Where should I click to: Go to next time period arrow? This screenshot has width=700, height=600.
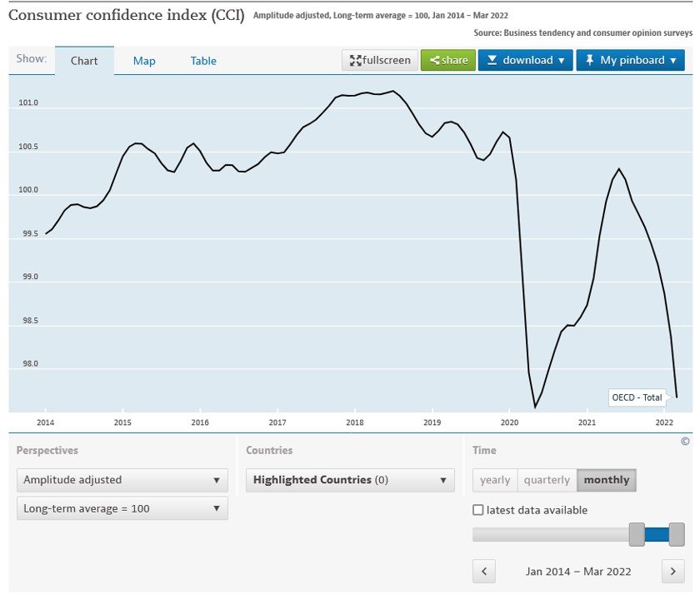tap(672, 572)
